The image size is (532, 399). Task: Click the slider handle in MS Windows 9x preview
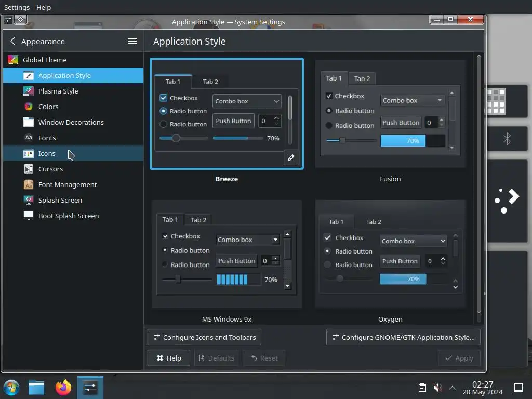(x=178, y=280)
